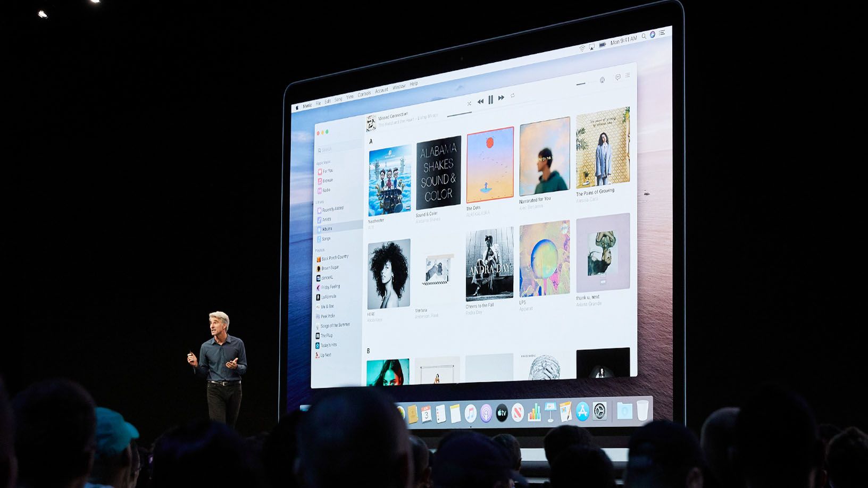Open the Account menu in the menu bar
The image size is (868, 488).
click(382, 90)
